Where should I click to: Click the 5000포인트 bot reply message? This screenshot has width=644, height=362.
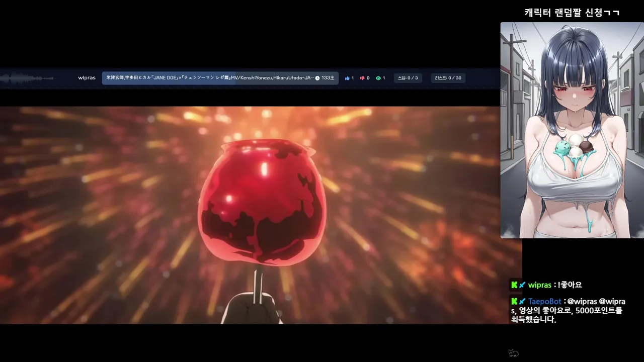tap(569, 310)
